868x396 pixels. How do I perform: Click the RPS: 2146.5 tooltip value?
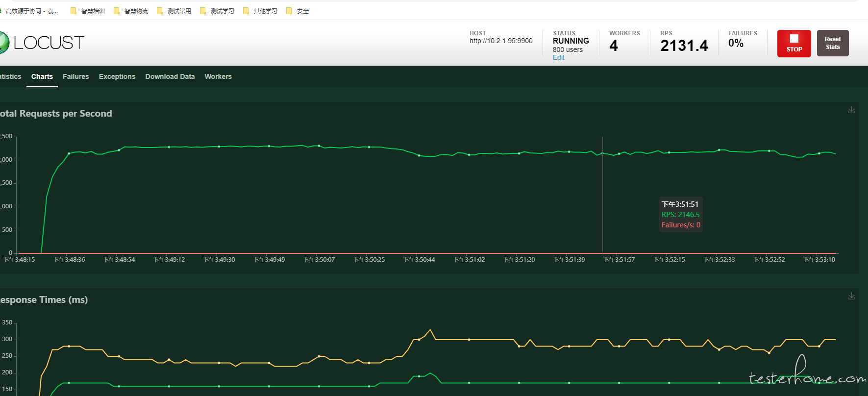(680, 214)
